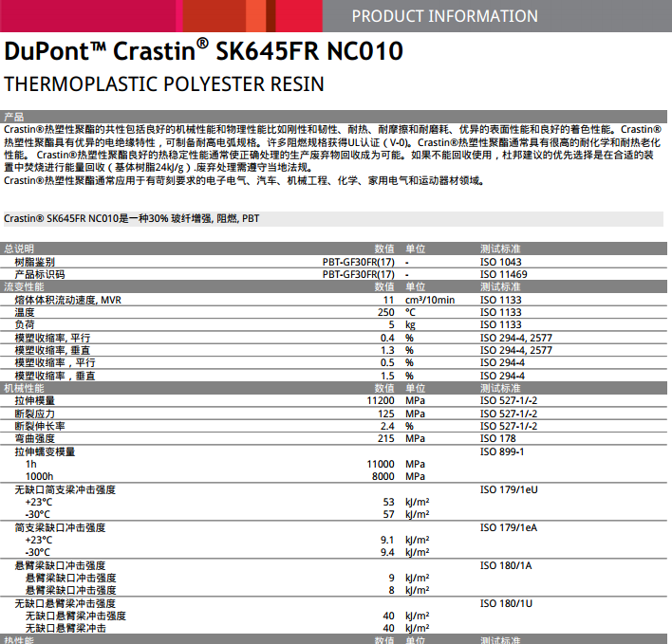
Task: Click the ISO 899-1 standard cell
Action: [502, 451]
